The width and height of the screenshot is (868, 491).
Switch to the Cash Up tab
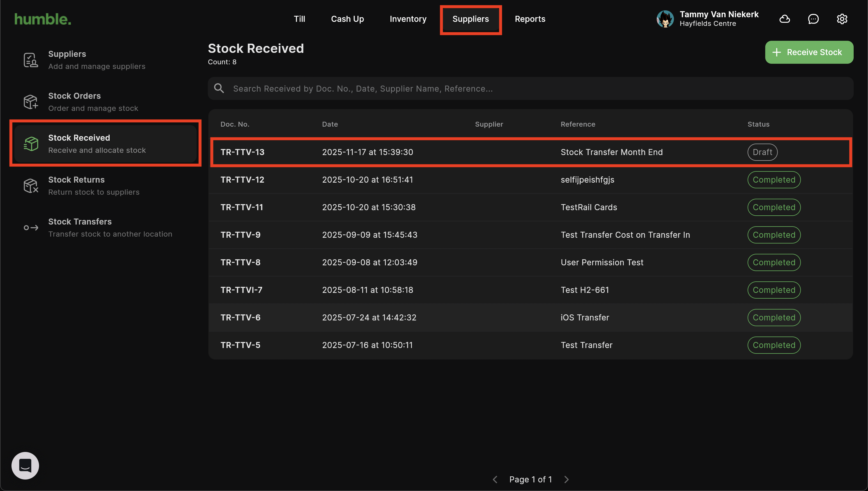(x=347, y=19)
